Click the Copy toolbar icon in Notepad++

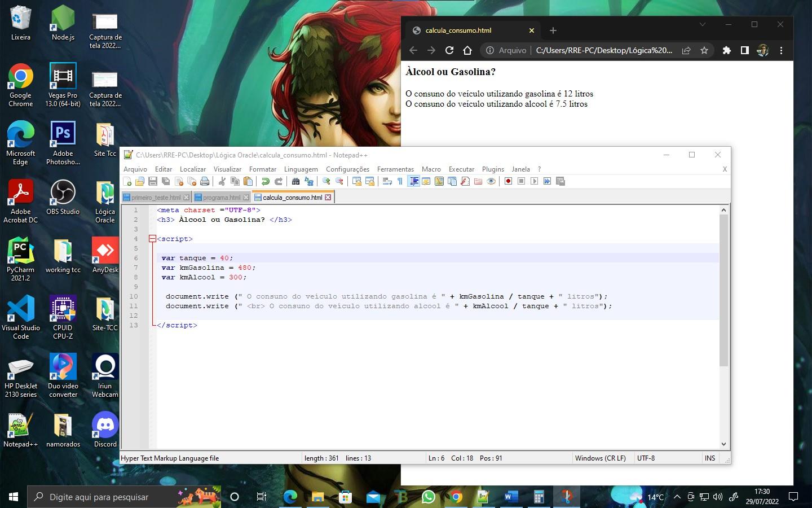235,181
